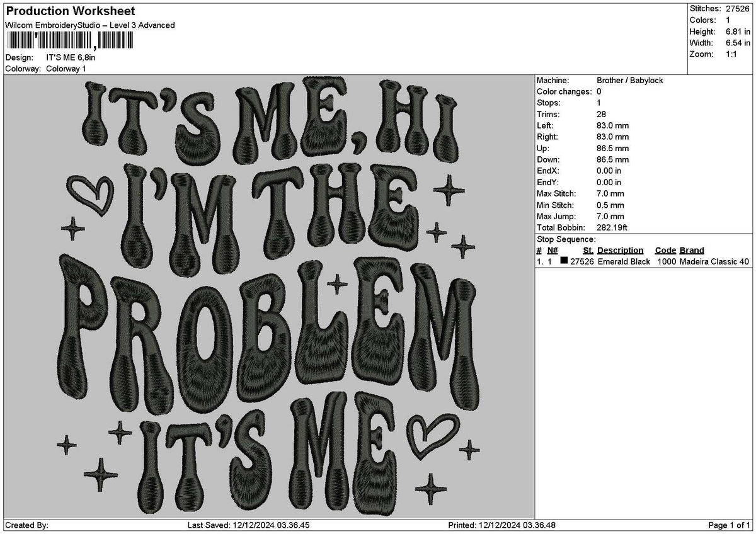The width and height of the screenshot is (756, 534).
Task: Click the Colorway 1 value
Action: pos(66,69)
